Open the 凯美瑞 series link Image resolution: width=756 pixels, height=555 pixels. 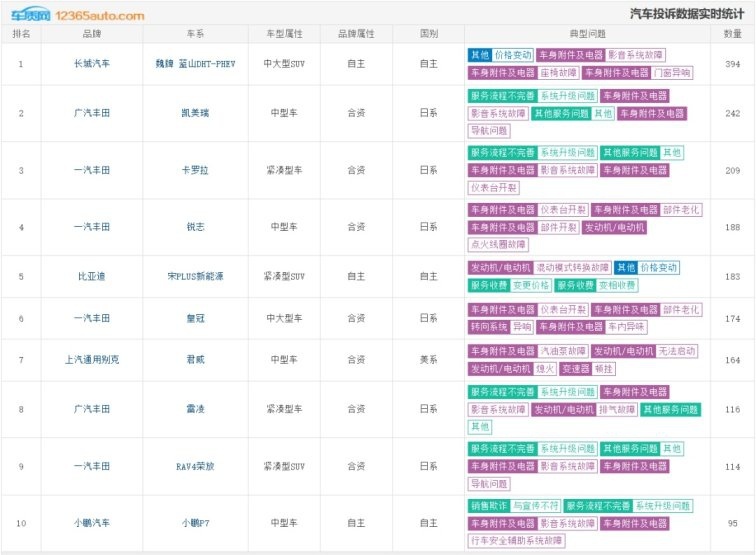tap(195, 113)
